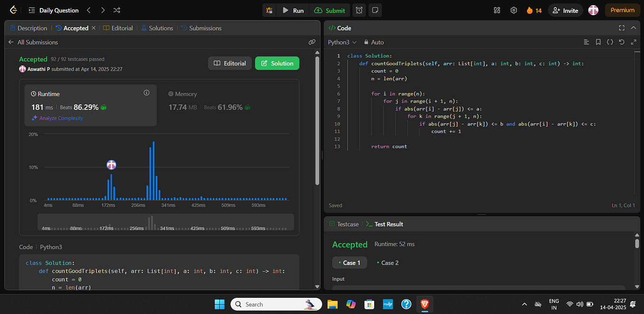Open Analyze Complexity link
The height and width of the screenshot is (314, 644).
coord(60,118)
